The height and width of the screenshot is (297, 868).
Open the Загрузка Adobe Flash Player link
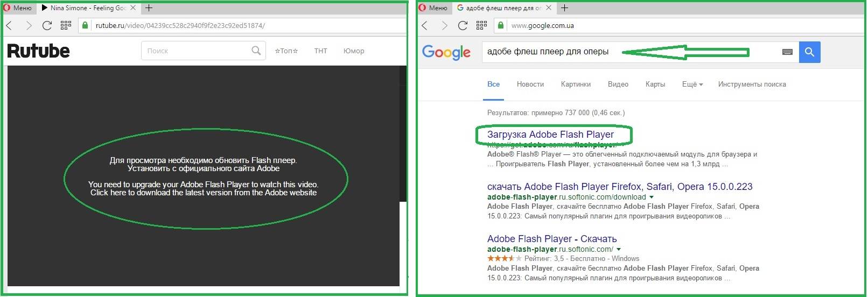tap(550, 135)
